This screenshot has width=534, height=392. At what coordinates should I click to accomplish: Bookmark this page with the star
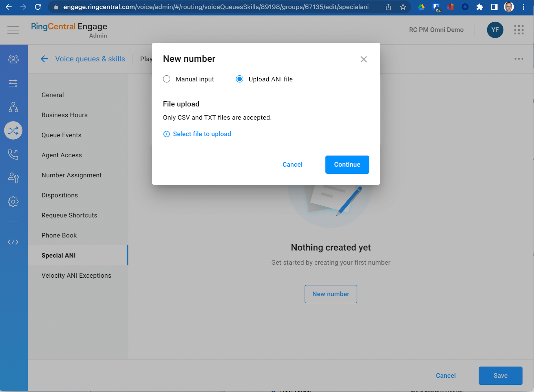(x=403, y=7)
